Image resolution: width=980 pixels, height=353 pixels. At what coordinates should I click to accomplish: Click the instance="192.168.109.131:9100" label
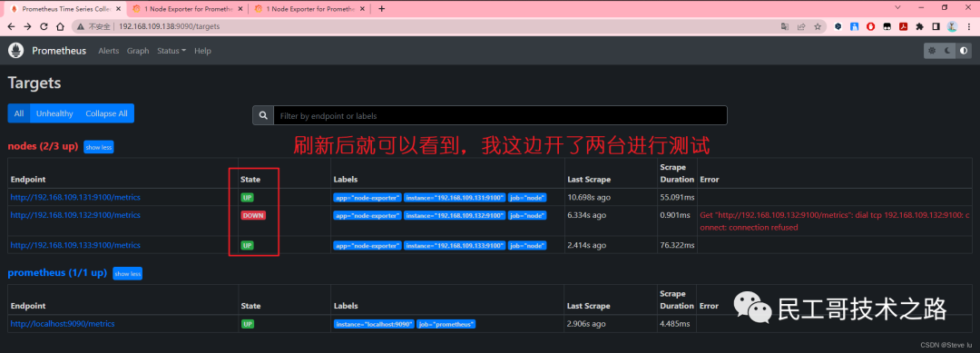(x=455, y=198)
